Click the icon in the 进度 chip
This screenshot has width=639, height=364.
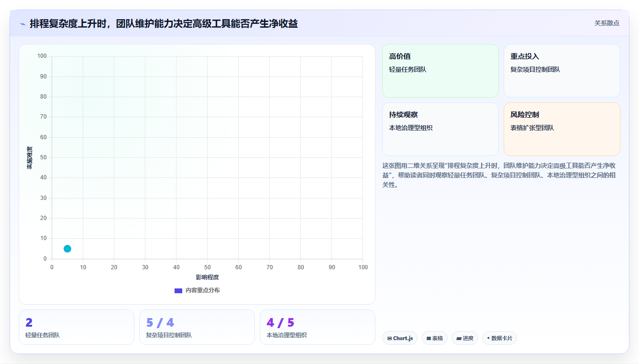[x=459, y=339]
